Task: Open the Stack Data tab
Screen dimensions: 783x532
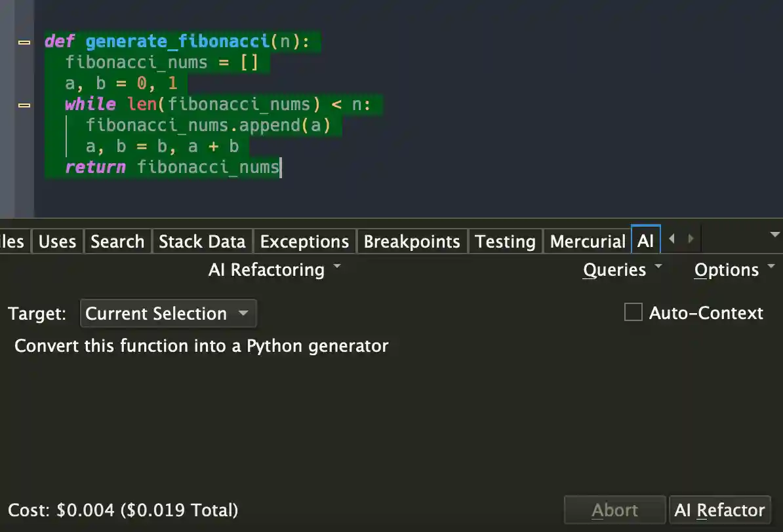Action: 202,241
